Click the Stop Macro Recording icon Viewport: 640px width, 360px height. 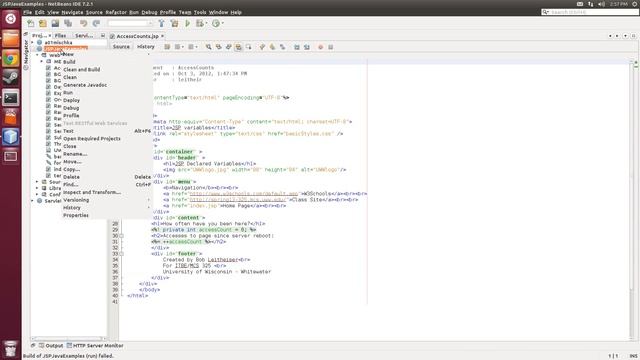point(331,47)
